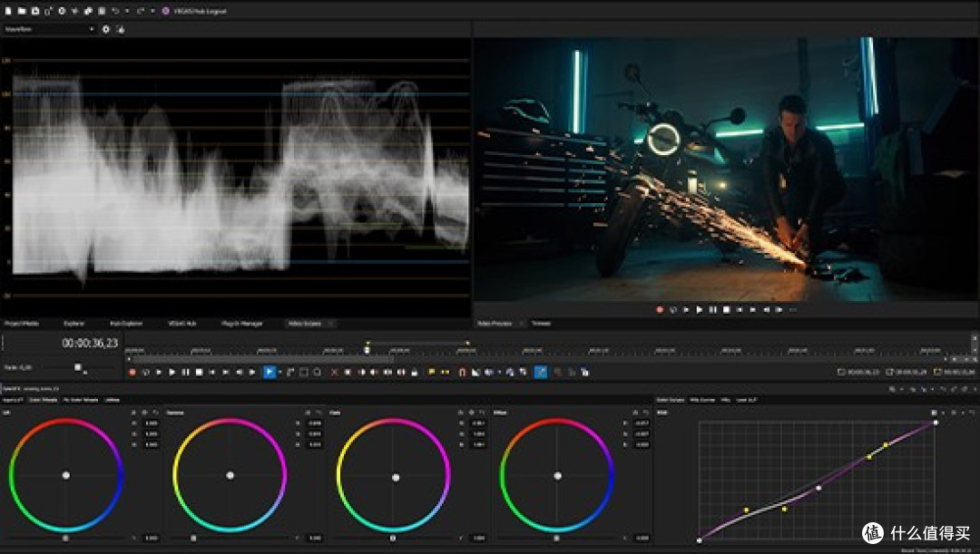This screenshot has width=980, height=554.
Task: Expand the auto ripple mode dropdown arrow
Action: tap(499, 373)
